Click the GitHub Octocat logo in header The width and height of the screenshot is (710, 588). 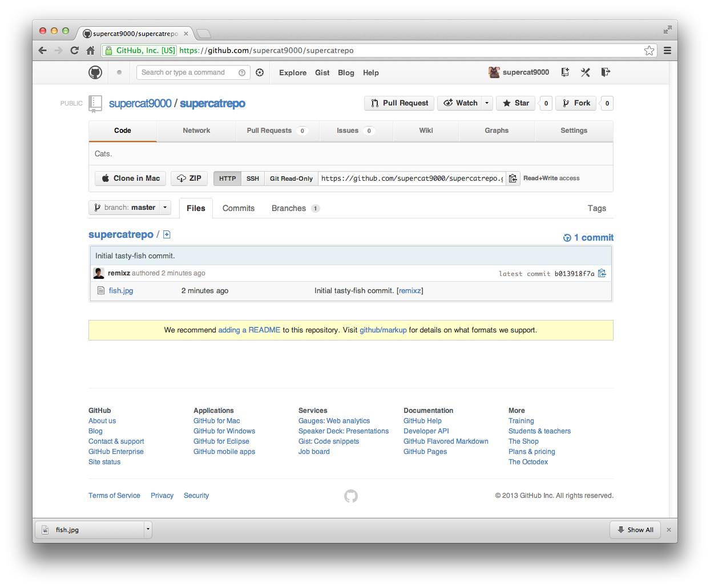click(95, 72)
